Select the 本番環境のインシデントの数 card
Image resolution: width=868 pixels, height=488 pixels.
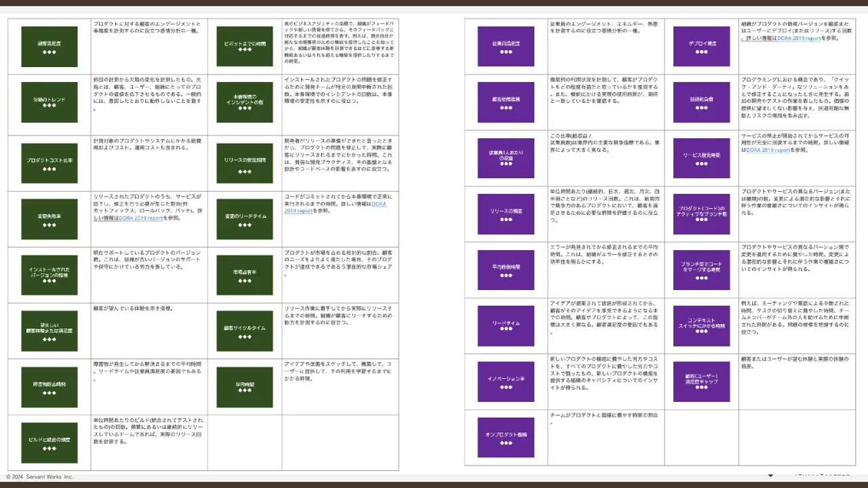(x=245, y=102)
